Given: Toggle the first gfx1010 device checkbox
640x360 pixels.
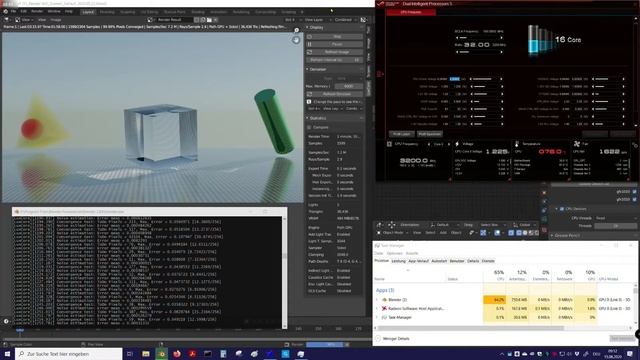Looking at the screenshot, I should click(x=634, y=192).
